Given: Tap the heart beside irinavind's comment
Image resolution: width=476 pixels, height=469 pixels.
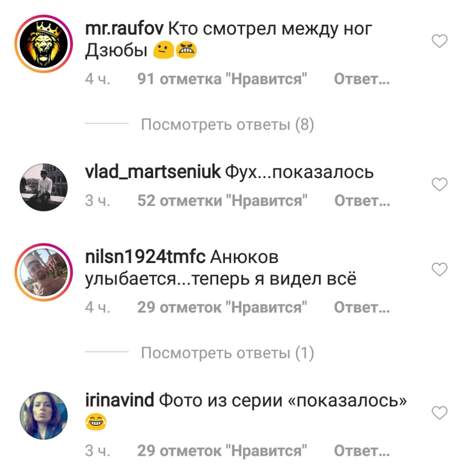Looking at the screenshot, I should [439, 413].
